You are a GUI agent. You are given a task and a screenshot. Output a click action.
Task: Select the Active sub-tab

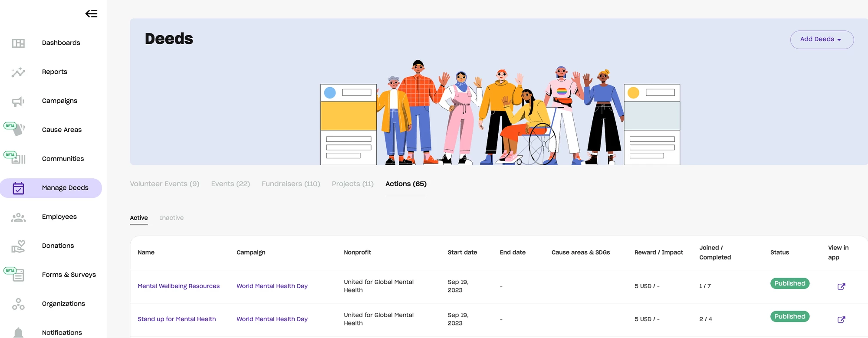pyautogui.click(x=139, y=218)
